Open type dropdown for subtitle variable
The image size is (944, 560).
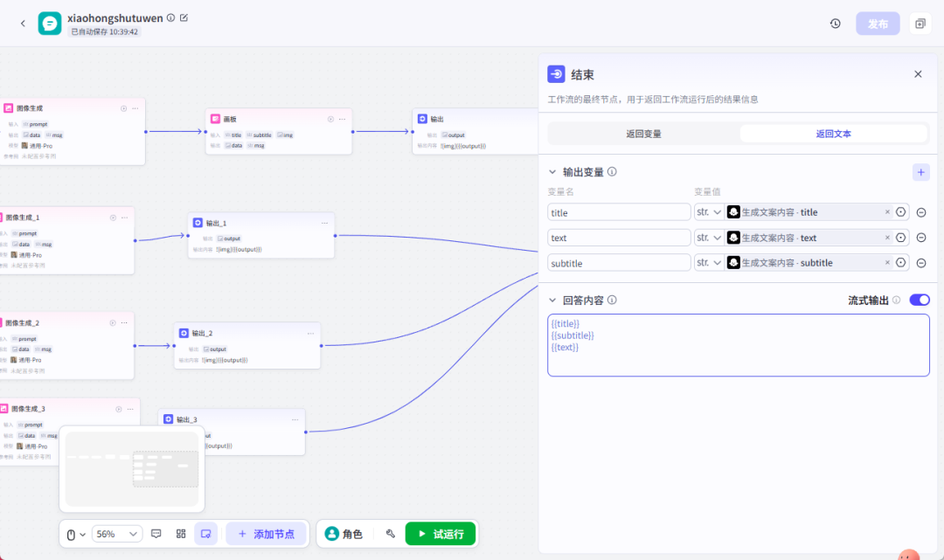(709, 263)
